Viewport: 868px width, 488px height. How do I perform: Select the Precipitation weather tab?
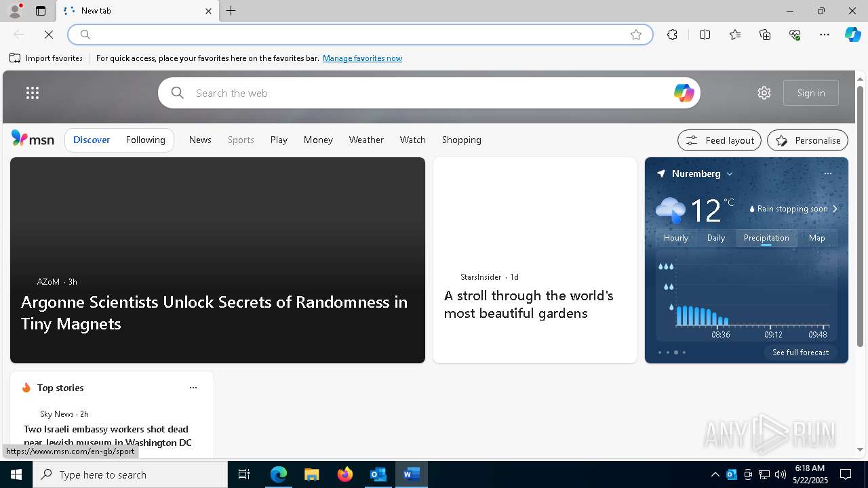[x=766, y=238]
